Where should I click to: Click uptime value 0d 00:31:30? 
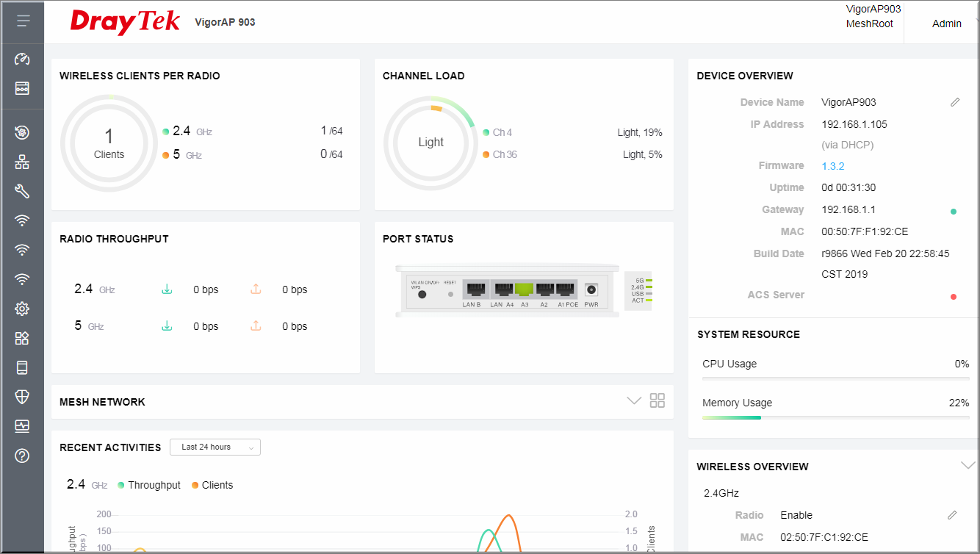click(x=849, y=187)
